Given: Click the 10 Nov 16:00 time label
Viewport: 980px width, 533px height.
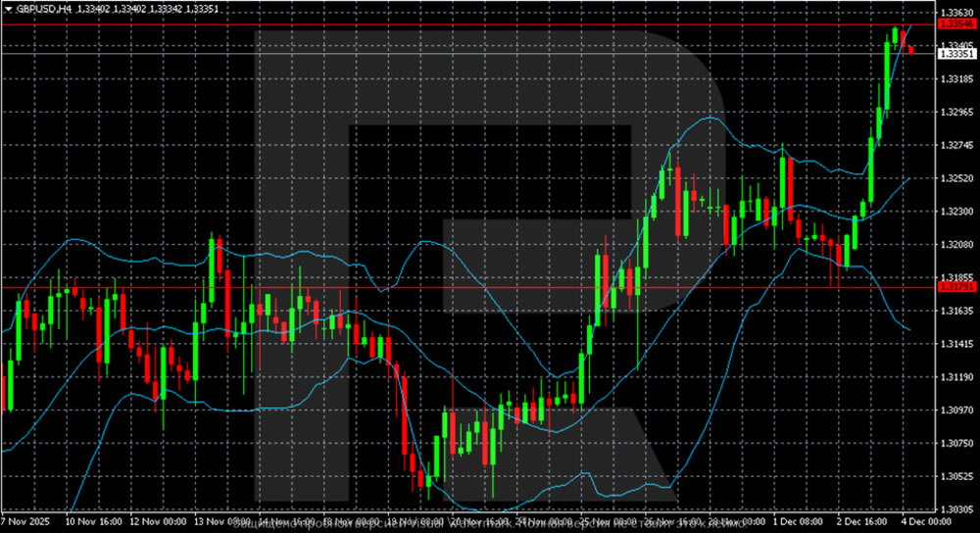Looking at the screenshot, I should (x=93, y=521).
